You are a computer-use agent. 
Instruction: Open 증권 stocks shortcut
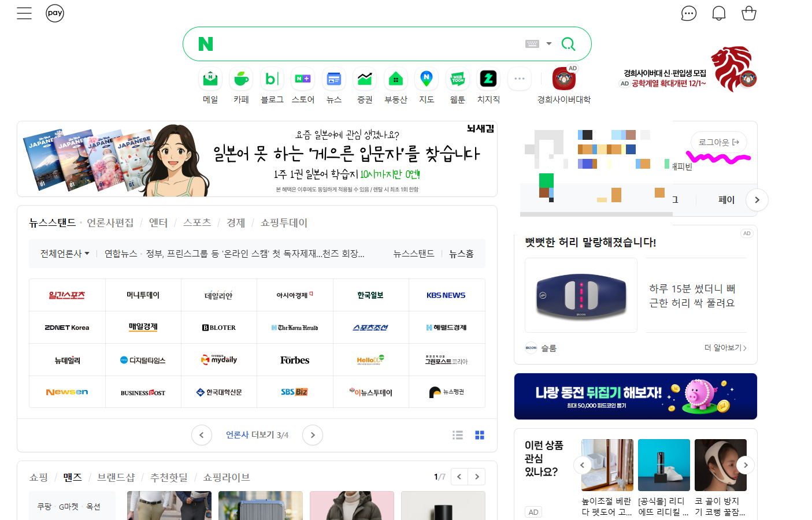[365, 86]
